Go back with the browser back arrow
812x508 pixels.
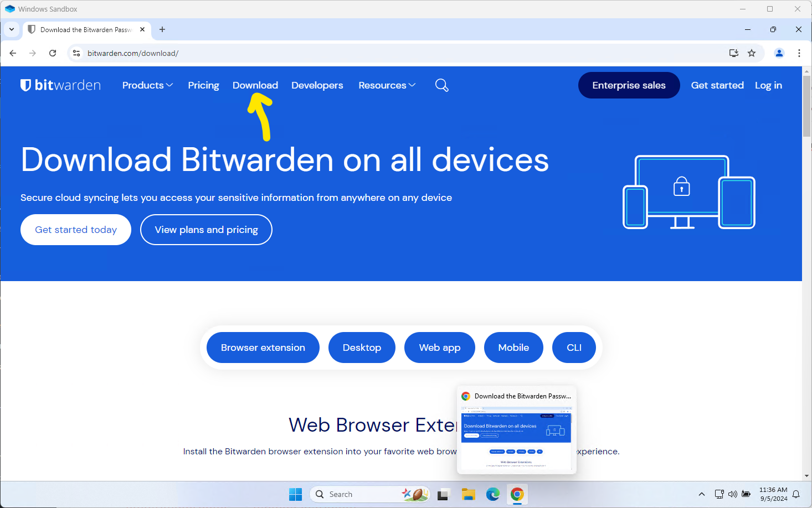point(13,53)
